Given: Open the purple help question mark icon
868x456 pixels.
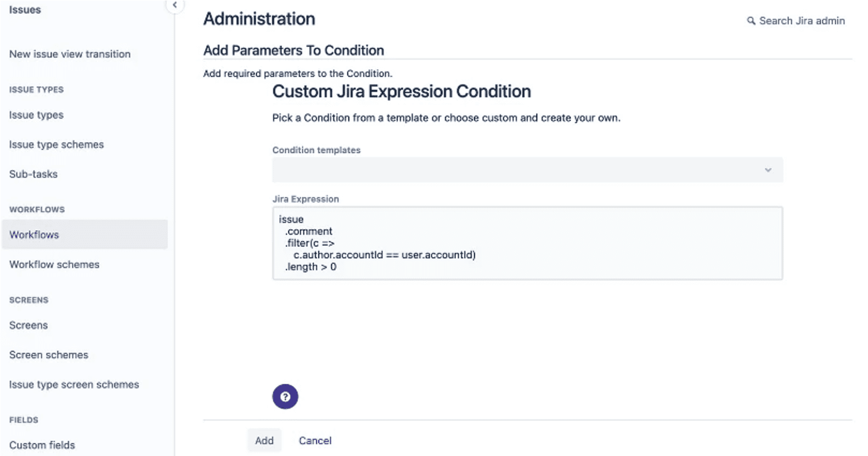Looking at the screenshot, I should [285, 396].
